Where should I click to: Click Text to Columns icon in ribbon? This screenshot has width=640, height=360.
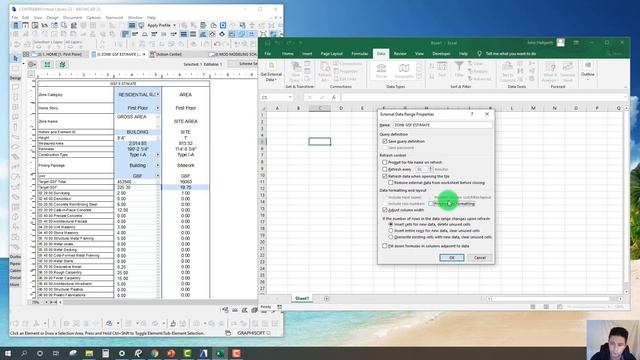click(507, 71)
